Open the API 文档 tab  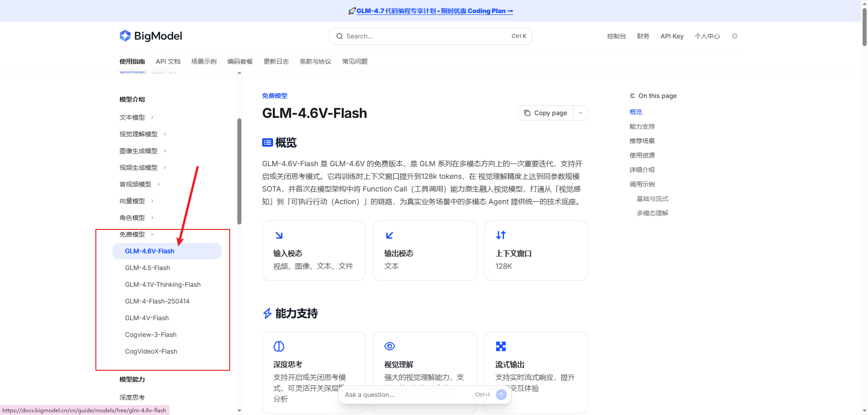click(x=168, y=61)
